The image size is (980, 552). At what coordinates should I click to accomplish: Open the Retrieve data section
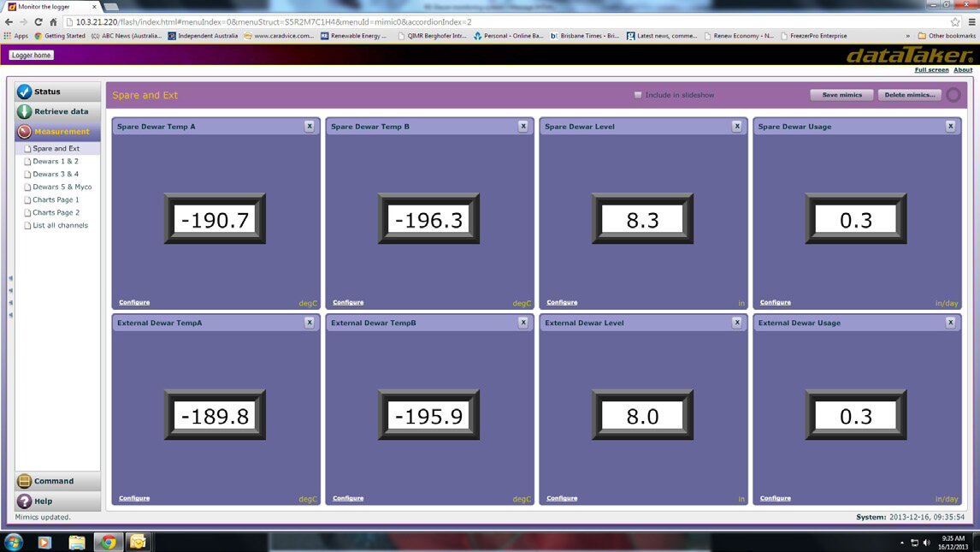coord(57,111)
